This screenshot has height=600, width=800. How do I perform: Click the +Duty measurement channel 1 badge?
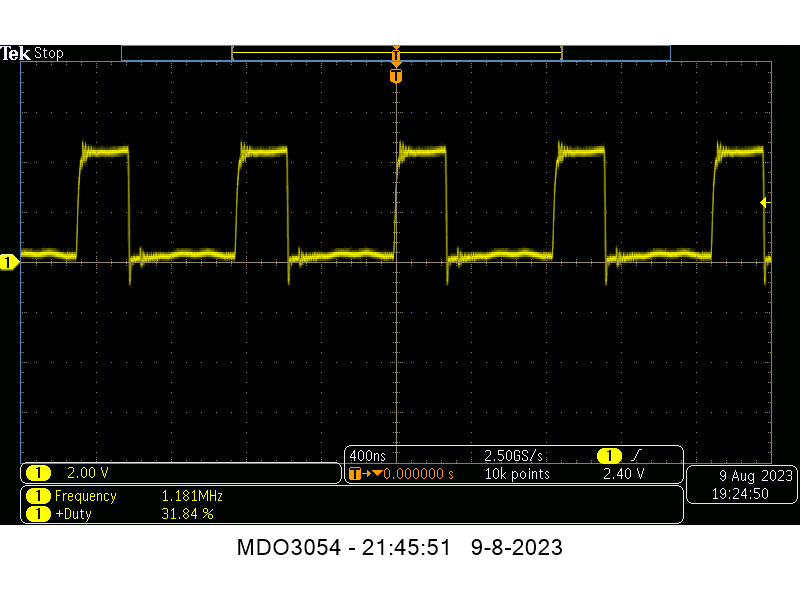38,514
